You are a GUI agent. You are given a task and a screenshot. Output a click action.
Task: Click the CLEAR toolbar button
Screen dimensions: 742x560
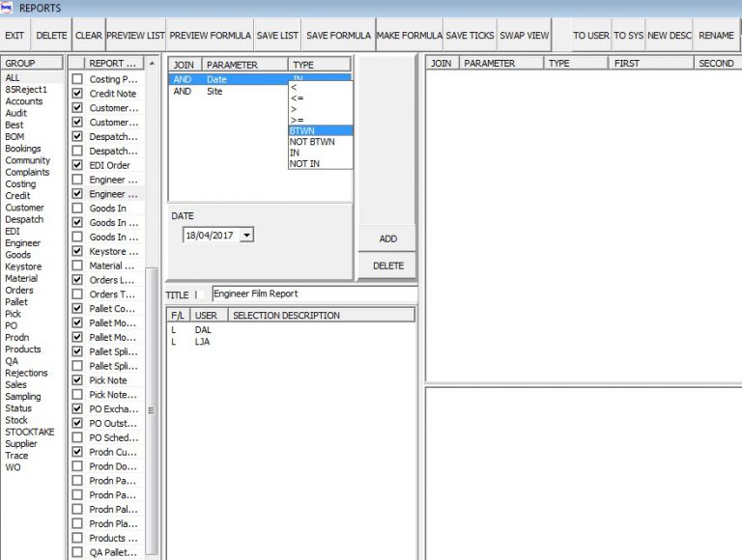[x=89, y=36]
